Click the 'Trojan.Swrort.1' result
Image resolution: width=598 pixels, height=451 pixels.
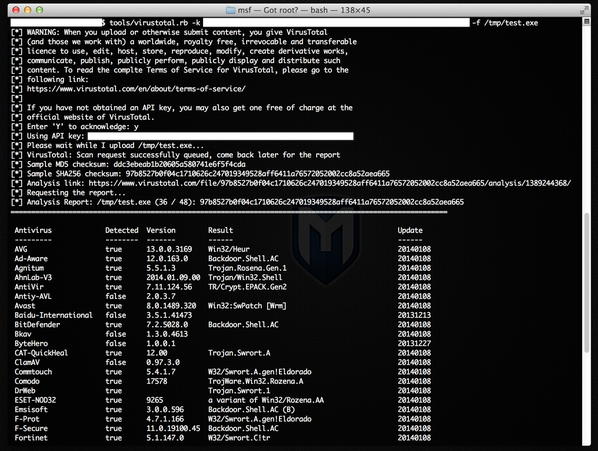[239, 391]
